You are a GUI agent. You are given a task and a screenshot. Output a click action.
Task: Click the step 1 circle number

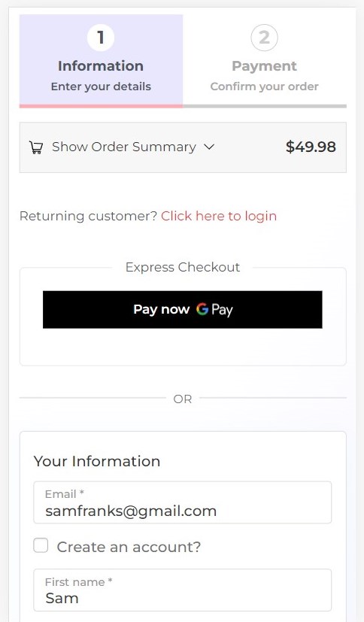[101, 38]
